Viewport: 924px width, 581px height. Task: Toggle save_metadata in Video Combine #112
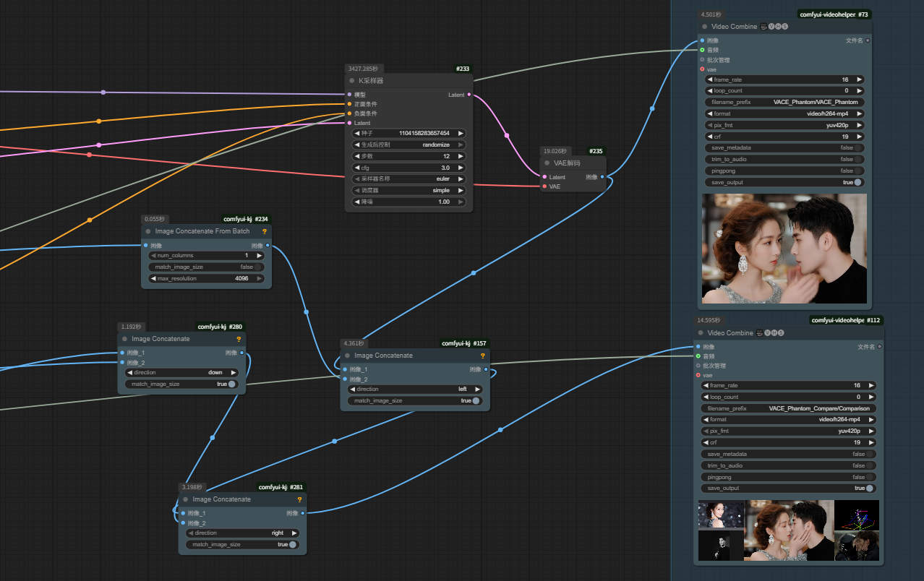coord(789,454)
